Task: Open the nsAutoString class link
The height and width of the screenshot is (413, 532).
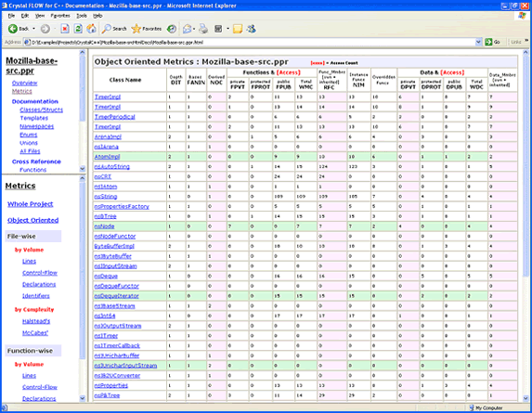Action: [112, 167]
